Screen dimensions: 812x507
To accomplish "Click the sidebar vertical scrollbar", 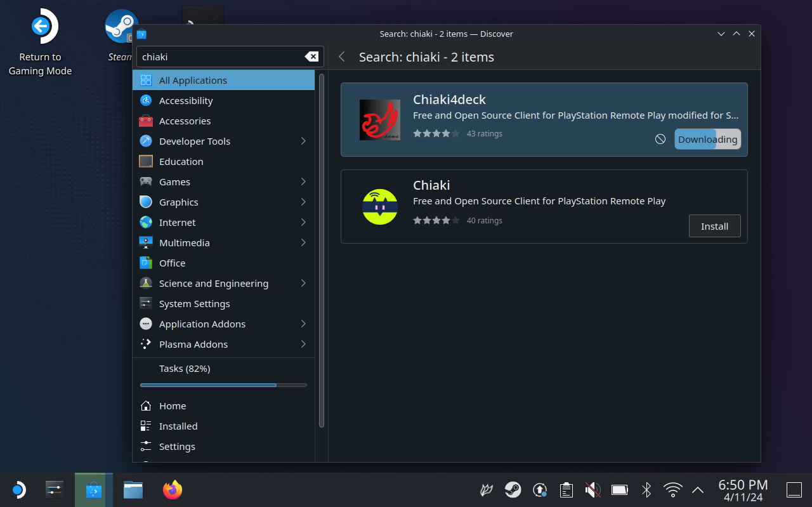I will [x=322, y=251].
